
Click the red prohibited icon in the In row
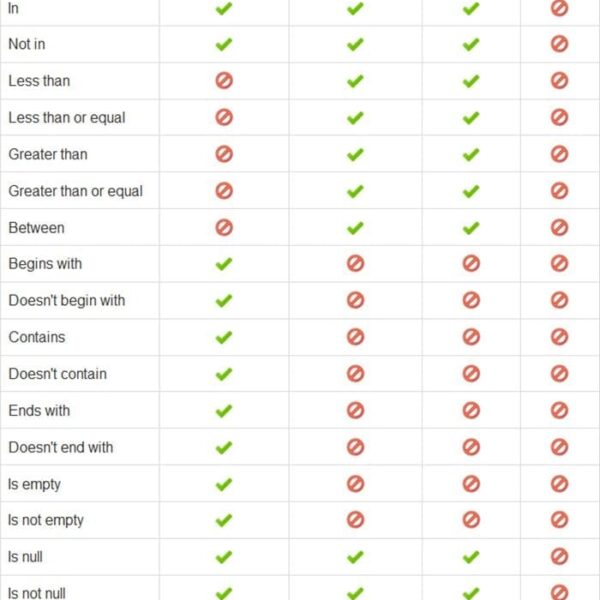pos(559,8)
